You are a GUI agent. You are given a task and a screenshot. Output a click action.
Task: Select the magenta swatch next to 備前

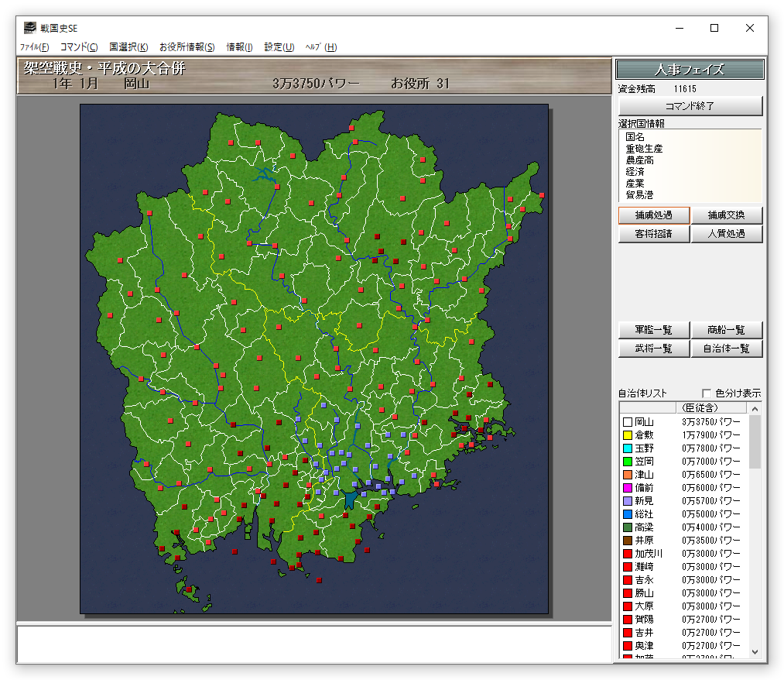coord(627,489)
